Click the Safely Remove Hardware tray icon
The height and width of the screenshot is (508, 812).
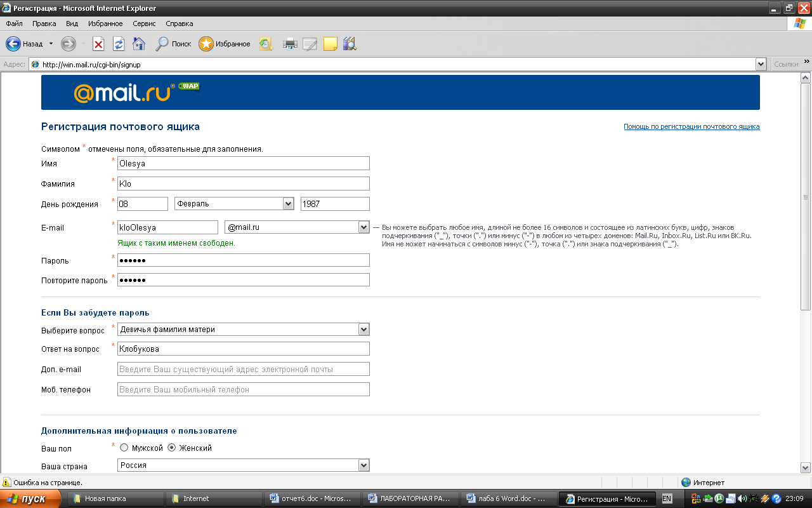click(709, 499)
